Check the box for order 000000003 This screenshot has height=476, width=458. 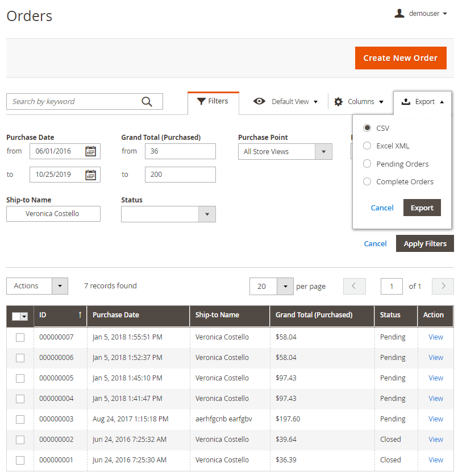pos(20,419)
